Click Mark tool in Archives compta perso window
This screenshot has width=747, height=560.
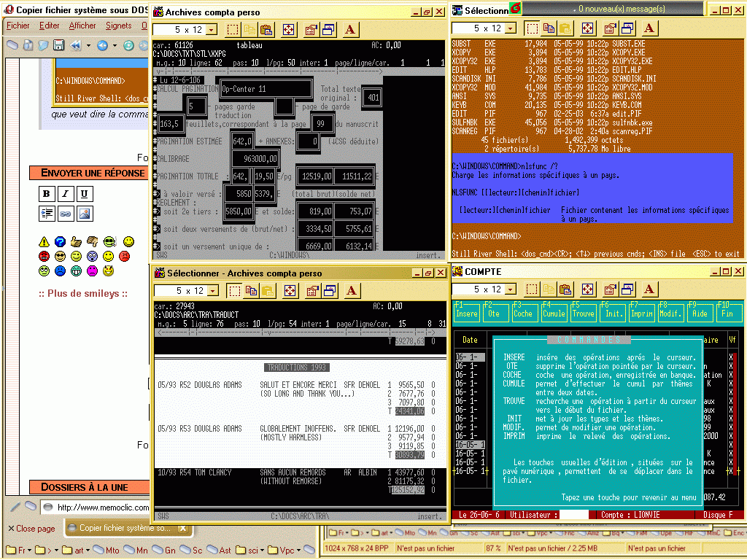(x=233, y=30)
